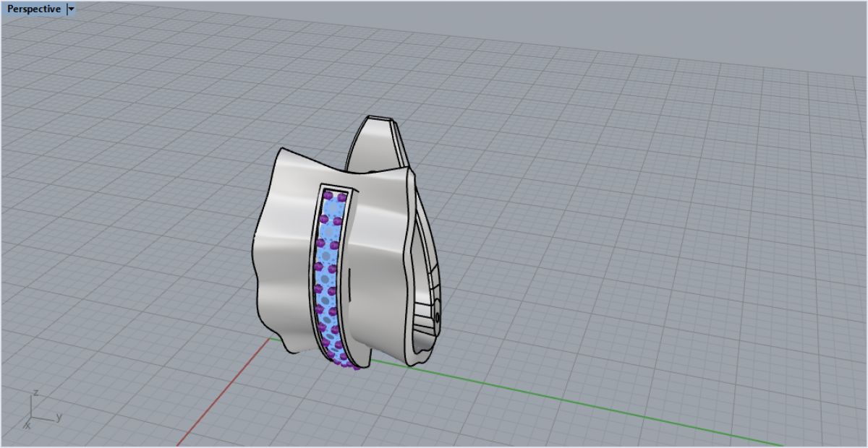This screenshot has width=868, height=448.
Task: Select the blue gem-studded strip on the model
Action: (331, 278)
